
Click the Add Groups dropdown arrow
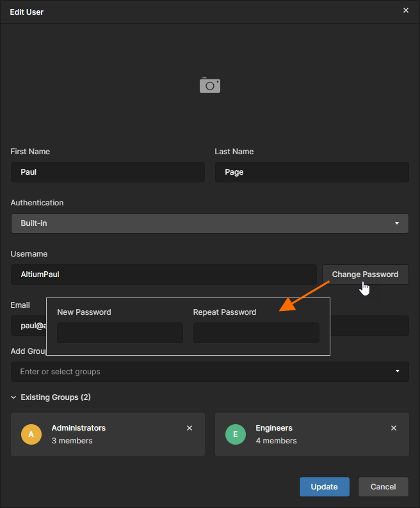click(397, 371)
